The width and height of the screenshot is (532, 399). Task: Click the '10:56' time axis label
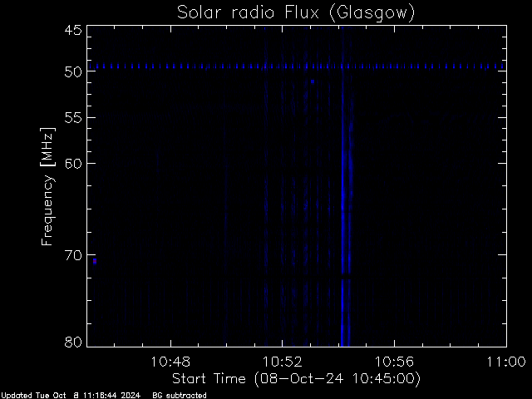click(x=394, y=362)
